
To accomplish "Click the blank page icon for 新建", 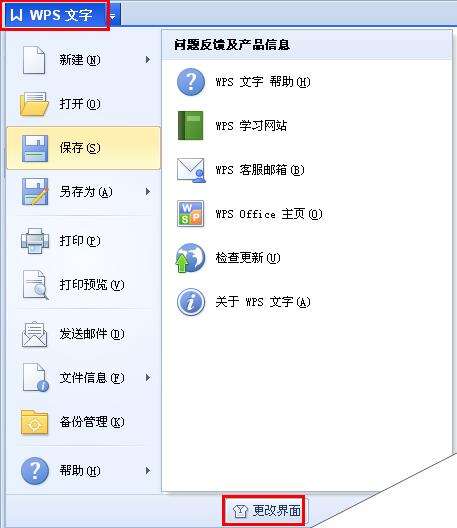I will 34,60.
